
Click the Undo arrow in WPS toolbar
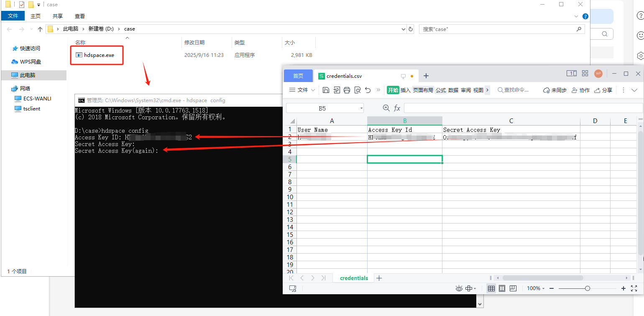point(368,90)
